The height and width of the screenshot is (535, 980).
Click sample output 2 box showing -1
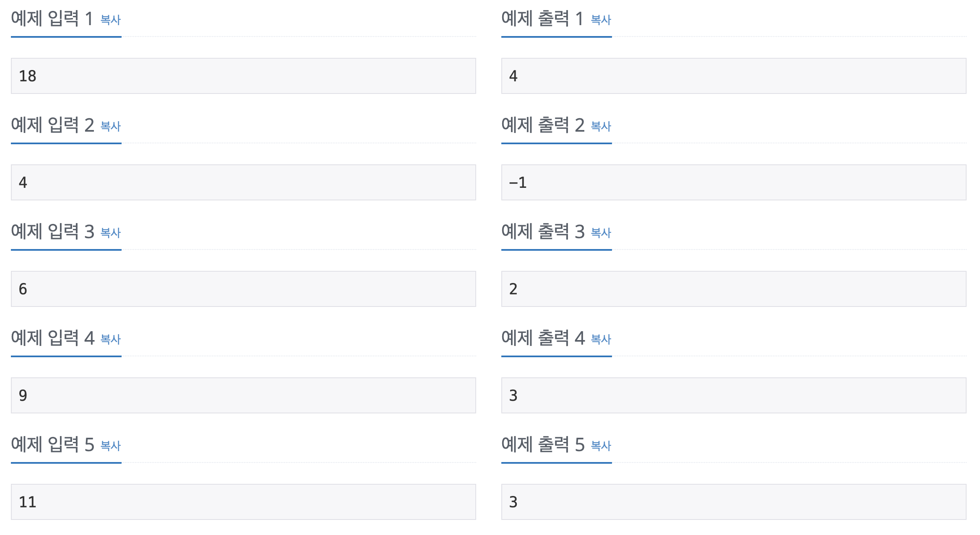[734, 182]
